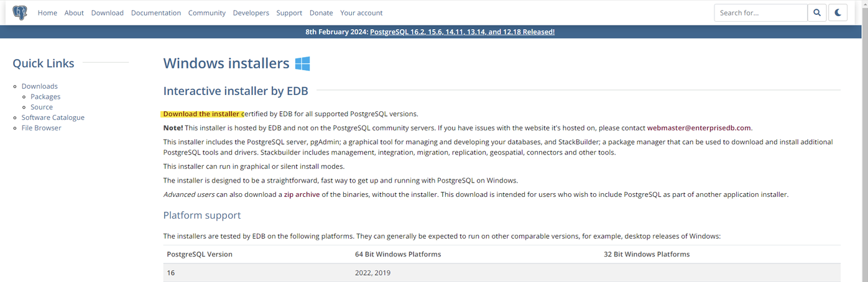
Task: Click the PostgreSQL elephant logo
Action: click(20, 12)
